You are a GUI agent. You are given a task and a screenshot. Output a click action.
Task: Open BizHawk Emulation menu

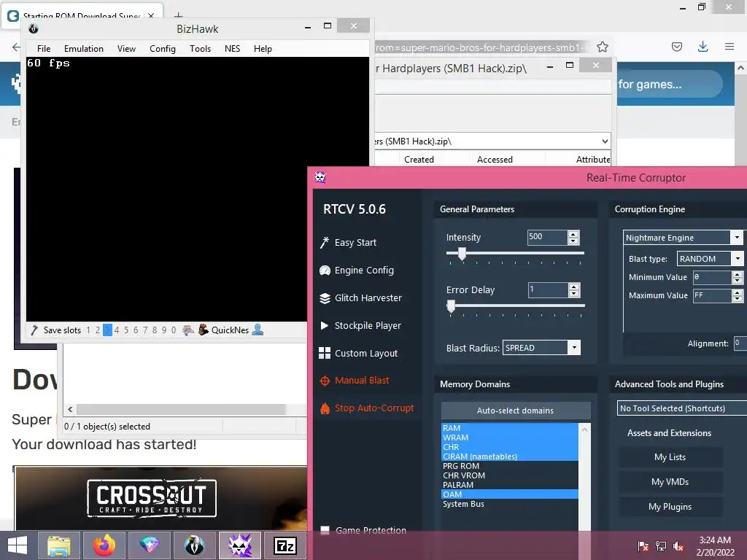84,49
